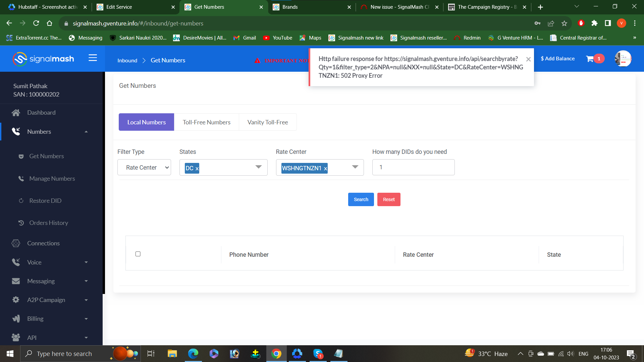The height and width of the screenshot is (362, 644).
Task: Click the Messaging envelope icon
Action: click(x=16, y=281)
